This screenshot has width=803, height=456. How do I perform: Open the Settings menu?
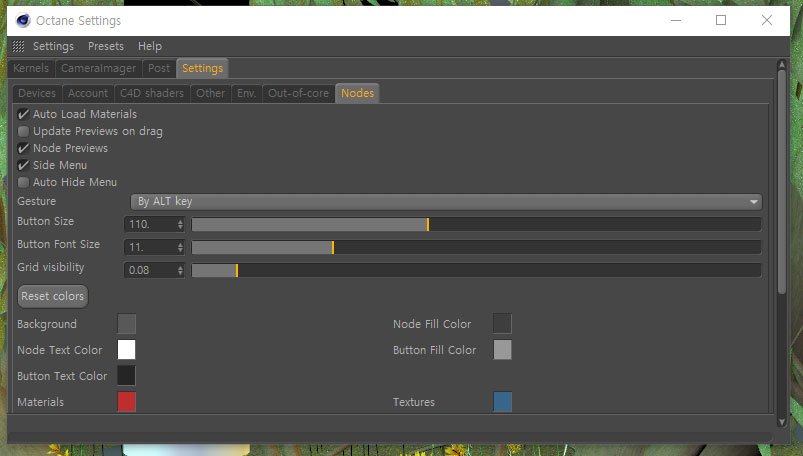point(53,47)
